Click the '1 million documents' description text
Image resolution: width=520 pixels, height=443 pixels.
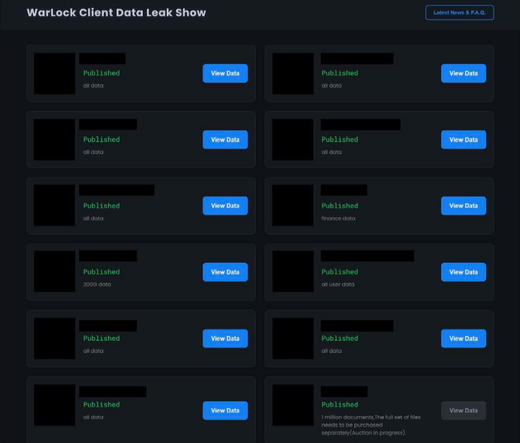[x=371, y=425]
